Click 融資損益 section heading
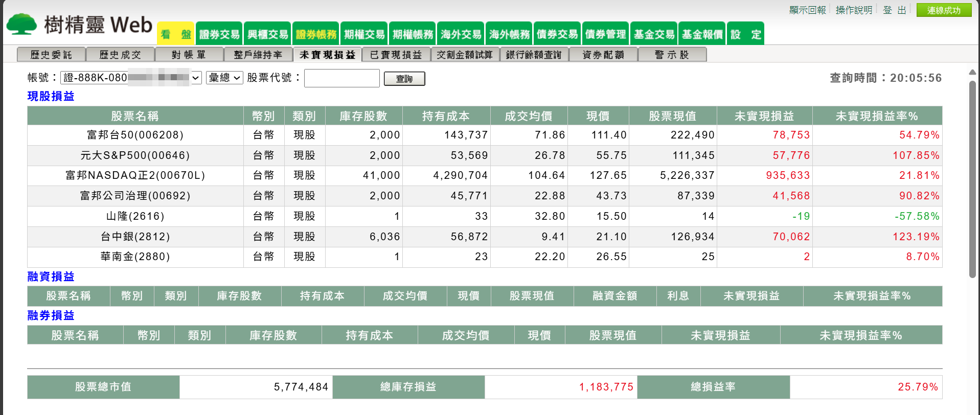Image resolution: width=980 pixels, height=415 pixels. pyautogui.click(x=51, y=276)
